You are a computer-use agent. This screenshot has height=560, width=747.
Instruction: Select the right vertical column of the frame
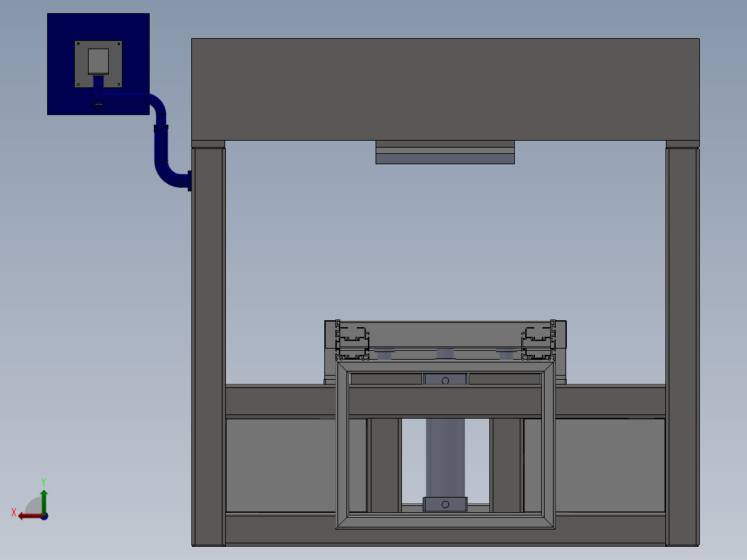click(682, 347)
